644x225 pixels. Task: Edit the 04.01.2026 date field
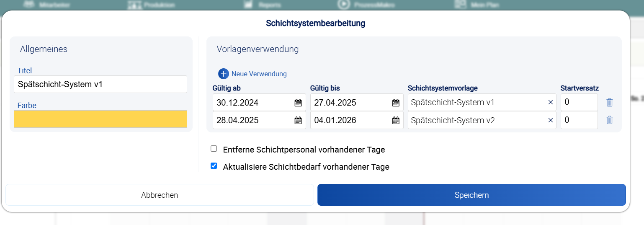tap(357, 120)
